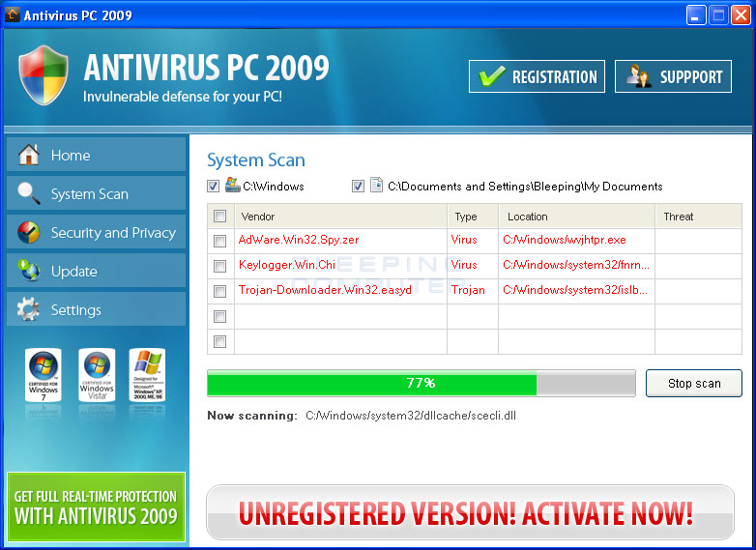Viewport: 756px width, 550px height.
Task: Sort by the Location column header
Action: pos(576,217)
